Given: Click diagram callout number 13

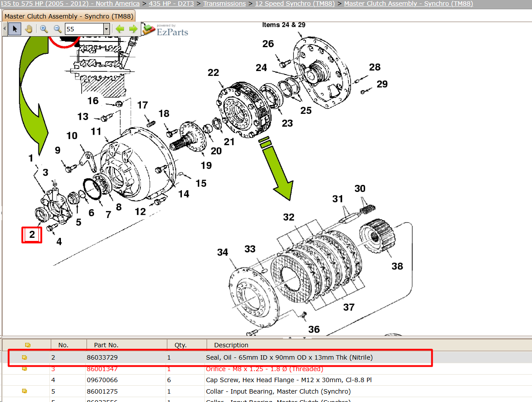Looking at the screenshot, I should [x=83, y=116].
